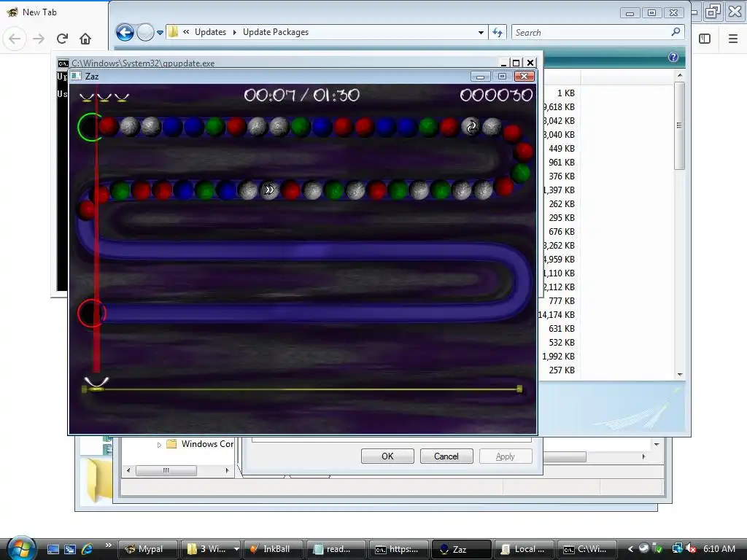Viewport: 747px width, 560px height.
Task: Open the browser hamburger menu
Action: [733, 39]
